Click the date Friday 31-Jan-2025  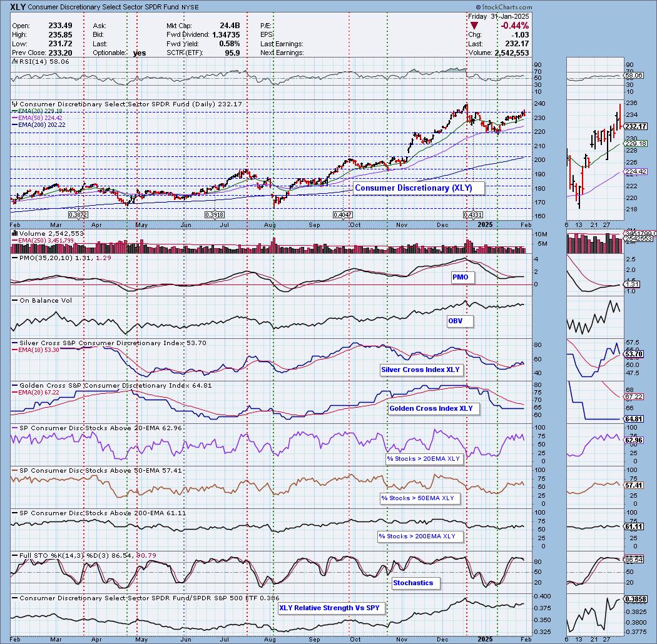(499, 17)
